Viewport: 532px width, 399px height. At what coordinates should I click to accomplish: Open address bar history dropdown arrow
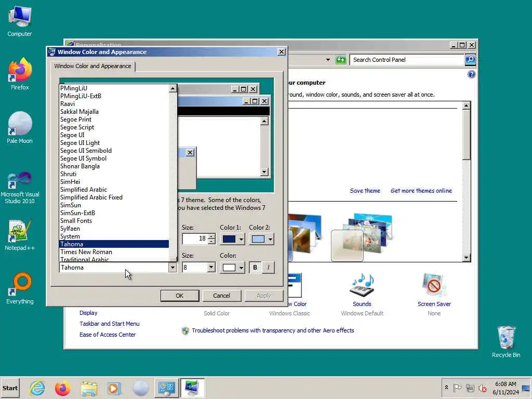(328, 60)
